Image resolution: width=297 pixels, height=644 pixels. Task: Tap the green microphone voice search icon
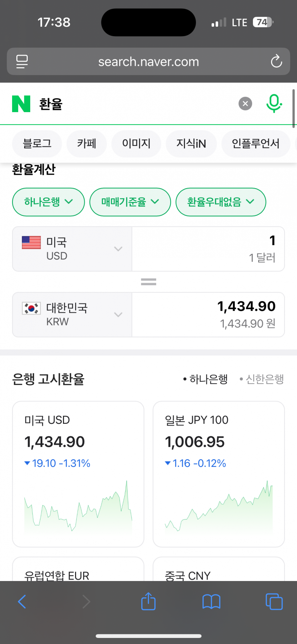click(274, 104)
